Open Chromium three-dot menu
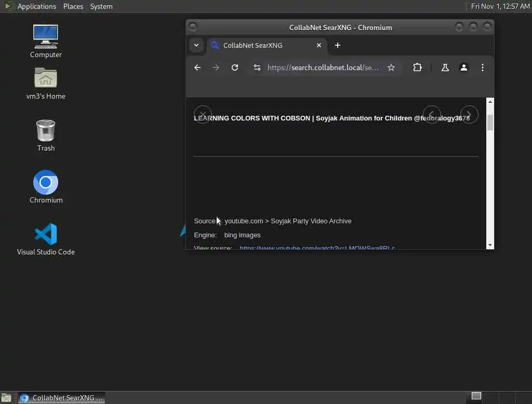 483,68
